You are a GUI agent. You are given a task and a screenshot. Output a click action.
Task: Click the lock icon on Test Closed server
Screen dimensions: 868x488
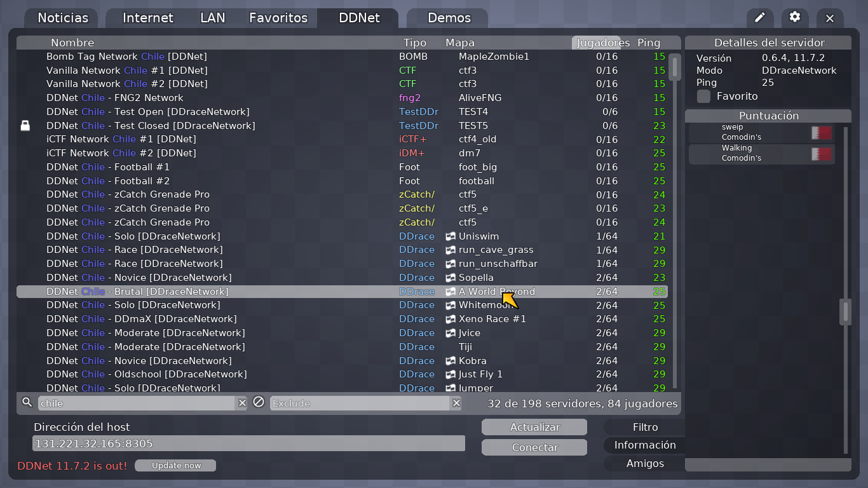(25, 125)
